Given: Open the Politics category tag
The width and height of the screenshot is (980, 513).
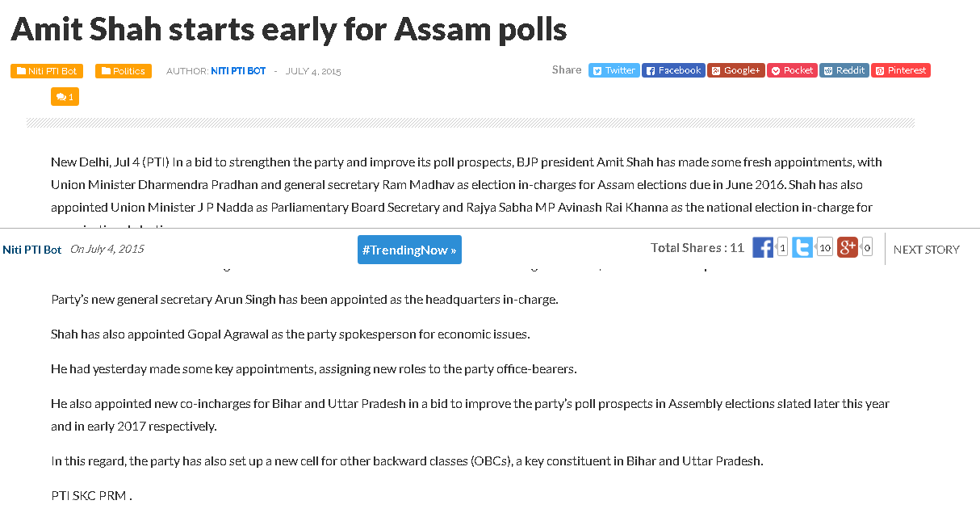Looking at the screenshot, I should [x=123, y=71].
